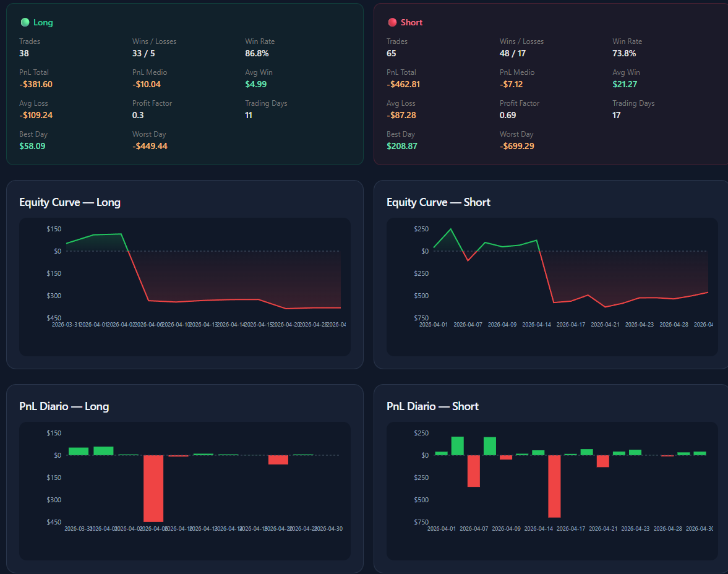Click the red dot icon beside Short

(392, 22)
